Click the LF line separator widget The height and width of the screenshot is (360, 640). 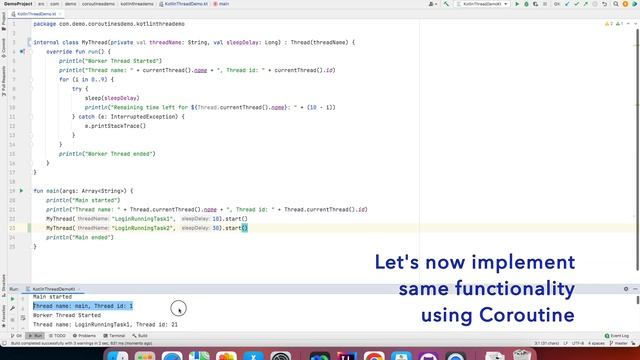(x=565, y=344)
